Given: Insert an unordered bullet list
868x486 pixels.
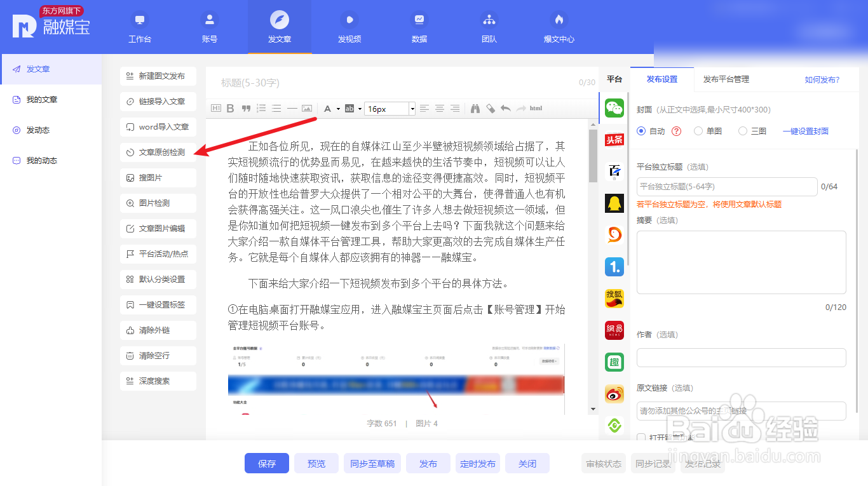Looking at the screenshot, I should (276, 109).
